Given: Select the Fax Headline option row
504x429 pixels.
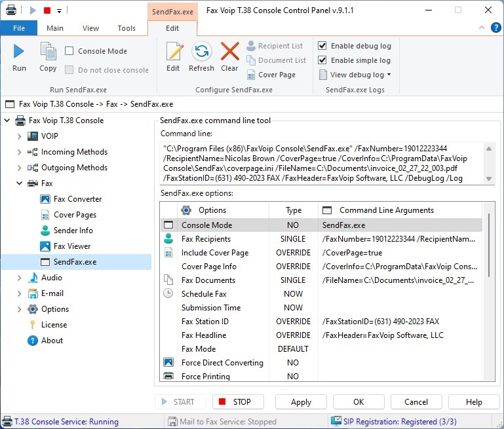Looking at the screenshot, I should (321, 335).
